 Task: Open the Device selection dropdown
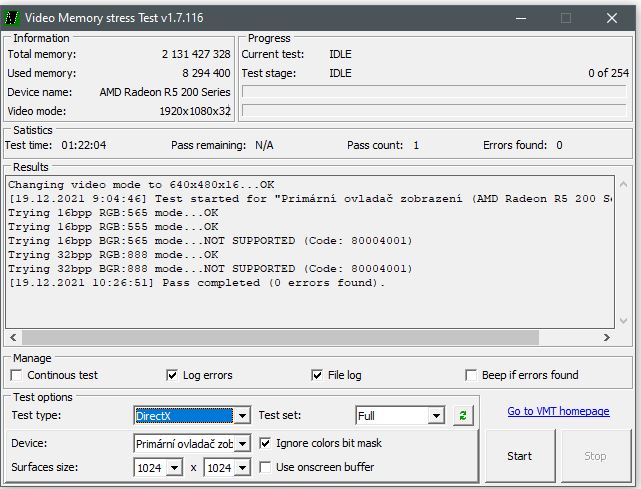241,443
